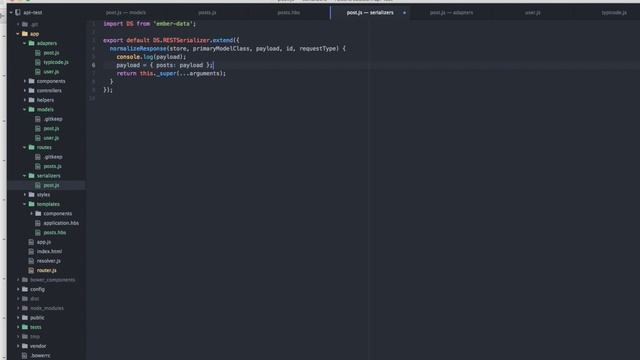The width and height of the screenshot is (640, 360).
Task: Click the routes folder icon
Action: click(31, 147)
